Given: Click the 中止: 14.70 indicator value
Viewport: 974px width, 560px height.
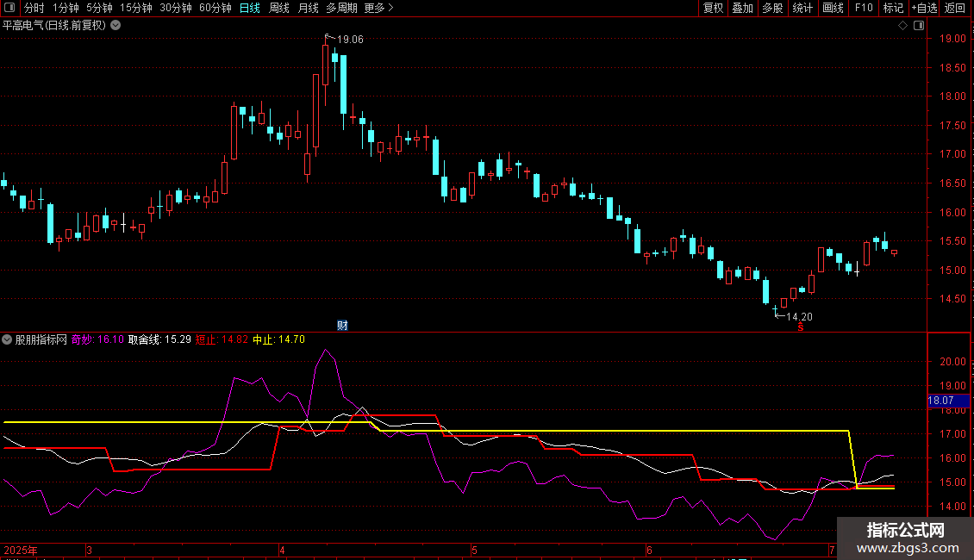Looking at the screenshot, I should click(x=279, y=339).
